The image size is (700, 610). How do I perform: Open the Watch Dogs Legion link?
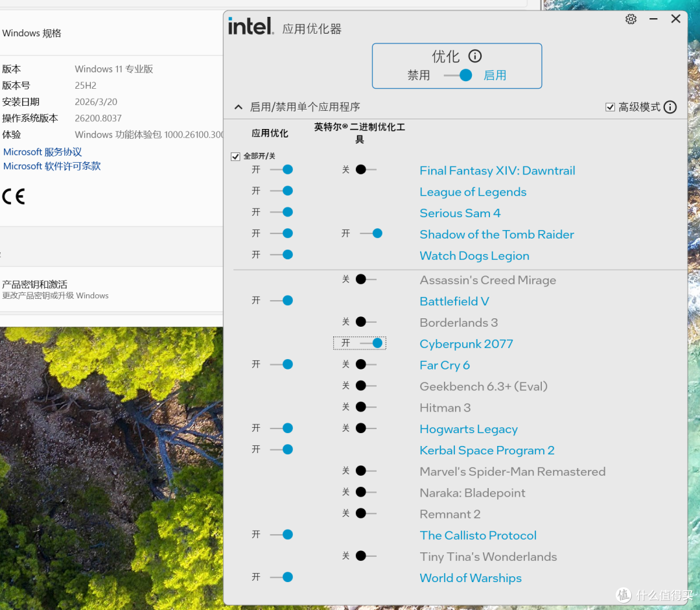(x=474, y=256)
